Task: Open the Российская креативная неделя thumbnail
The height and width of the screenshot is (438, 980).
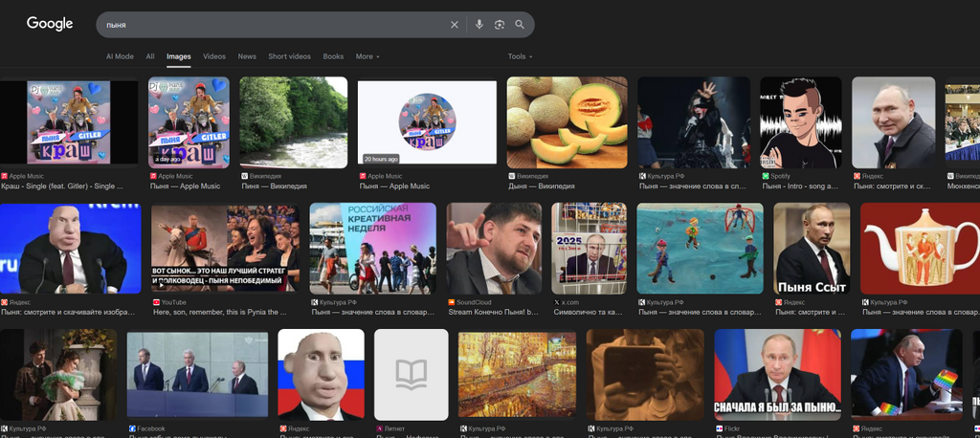Action: tap(373, 248)
